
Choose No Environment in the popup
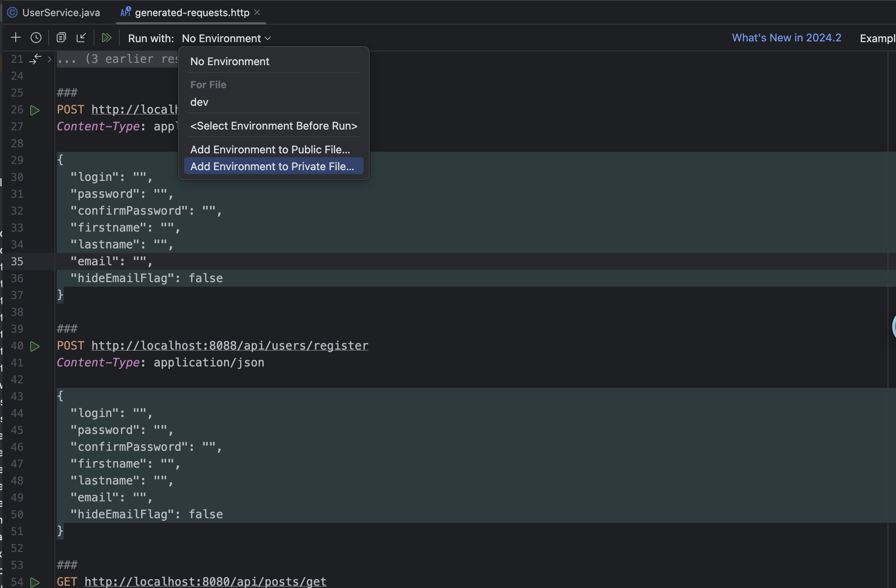pyautogui.click(x=230, y=61)
